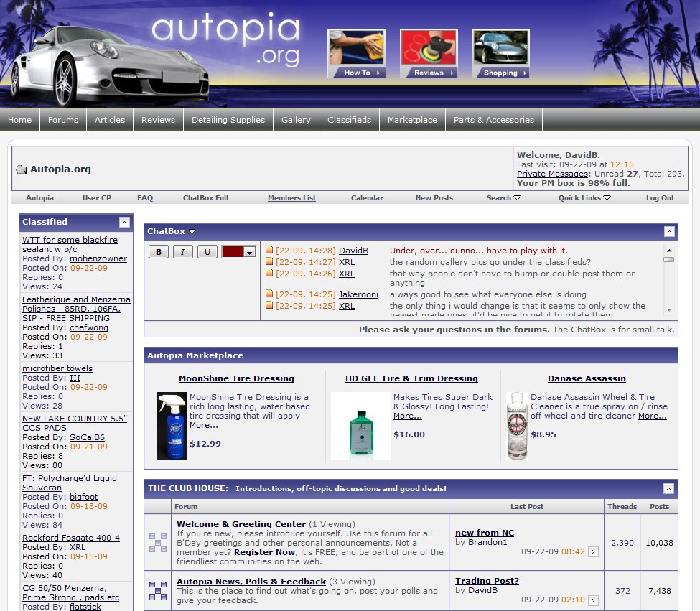Open the Rockford Fosgate 400-4 listing
This screenshot has width=700, height=611.
[71, 538]
